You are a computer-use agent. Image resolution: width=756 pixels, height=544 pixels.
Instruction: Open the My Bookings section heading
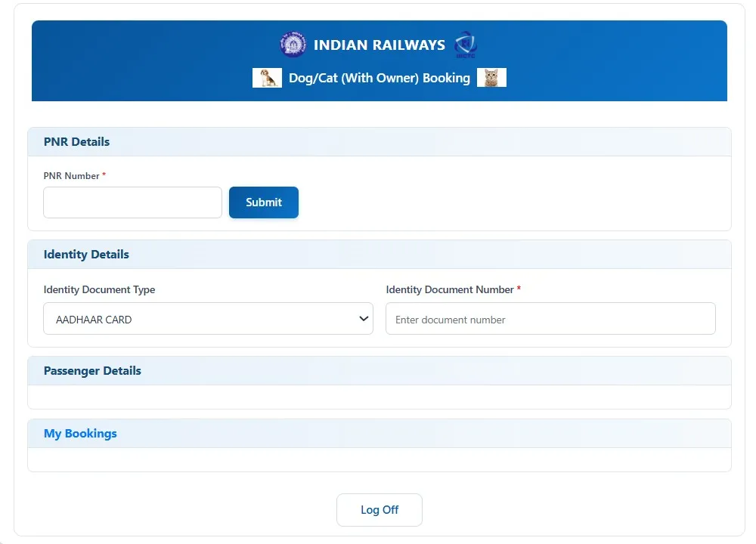coord(80,434)
